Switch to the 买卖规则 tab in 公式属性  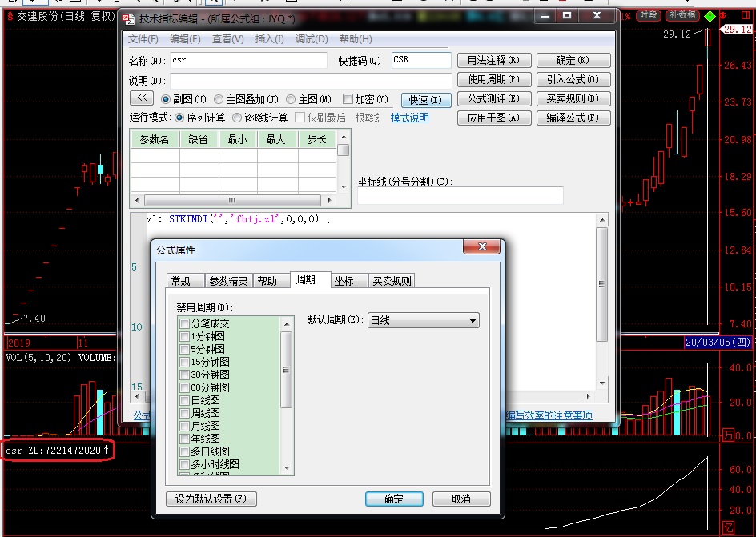click(x=392, y=281)
